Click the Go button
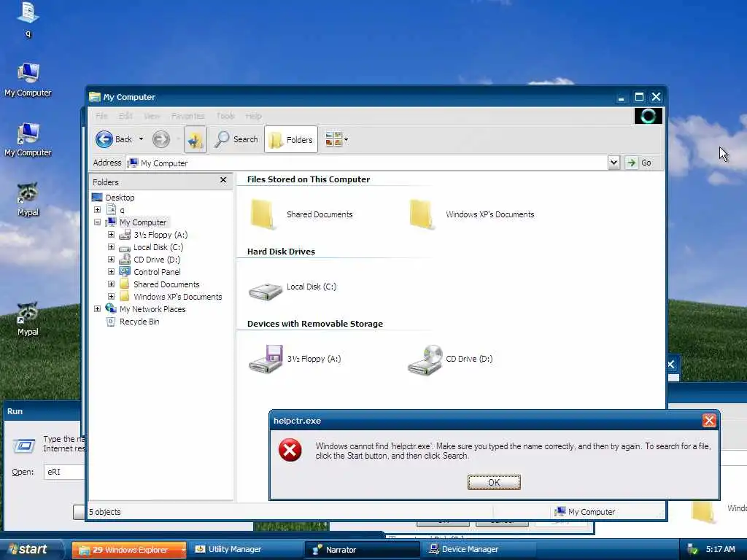Screen dimensions: 747x560 (x=639, y=163)
